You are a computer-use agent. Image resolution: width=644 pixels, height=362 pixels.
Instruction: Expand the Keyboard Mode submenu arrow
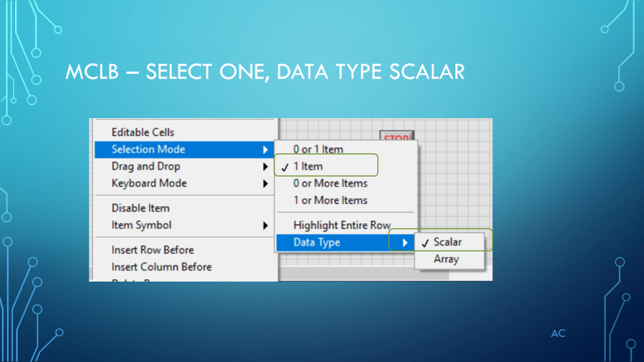(x=266, y=184)
